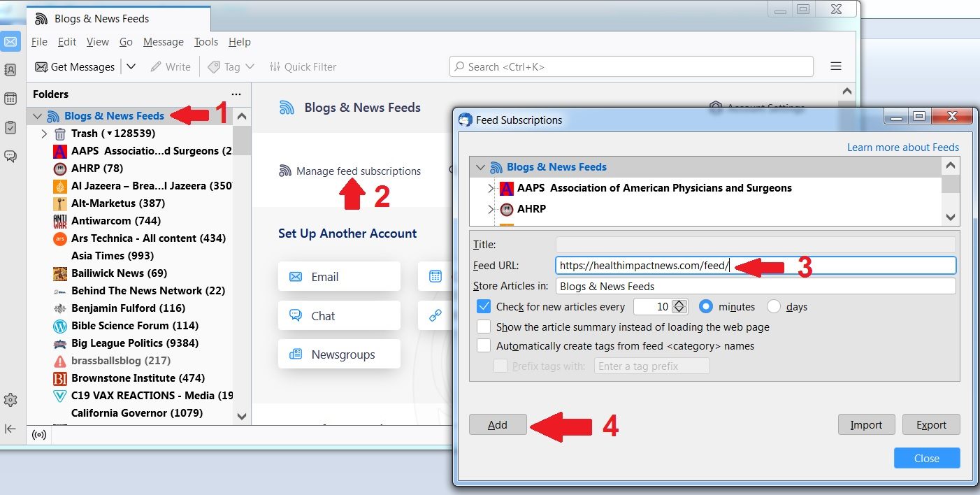Enable Show the article summary checkbox
The image size is (980, 495).
click(x=484, y=327)
